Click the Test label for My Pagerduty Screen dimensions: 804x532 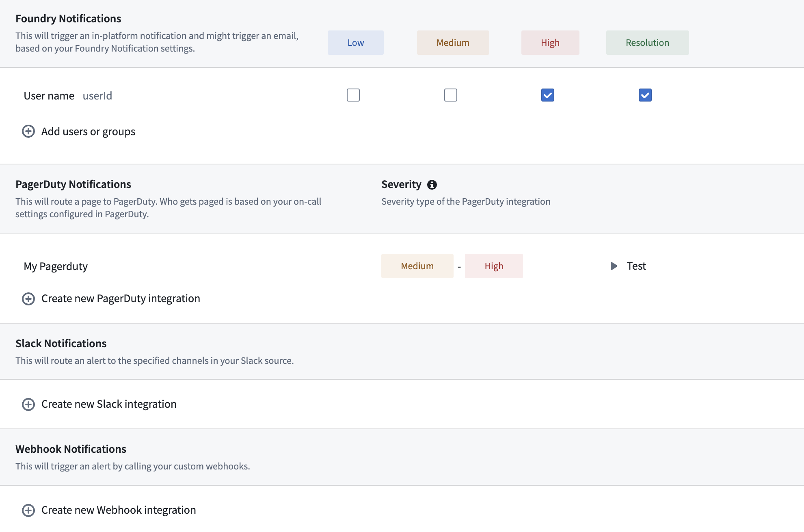pyautogui.click(x=636, y=266)
